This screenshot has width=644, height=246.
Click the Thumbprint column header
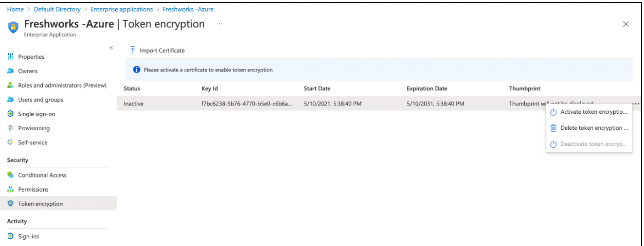point(525,88)
